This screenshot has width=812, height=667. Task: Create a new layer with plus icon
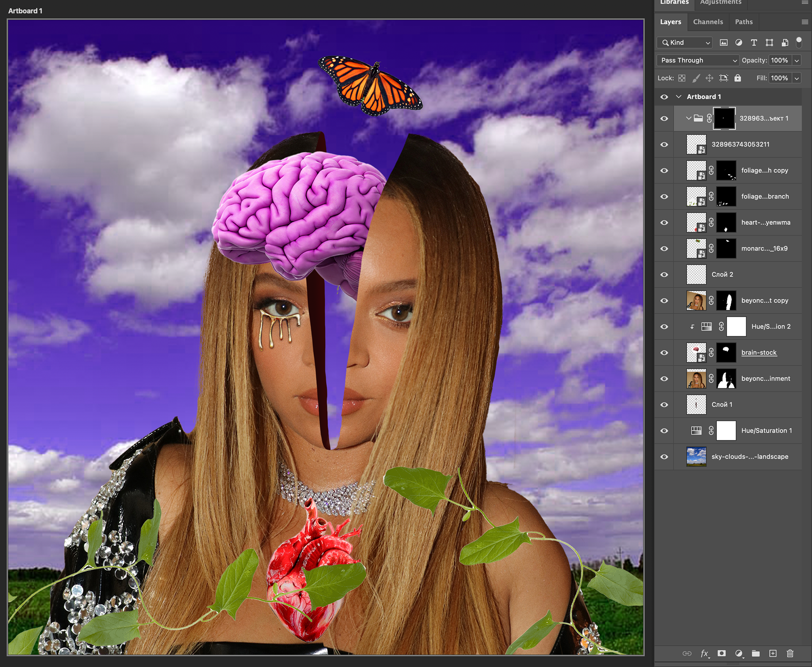coord(773,653)
